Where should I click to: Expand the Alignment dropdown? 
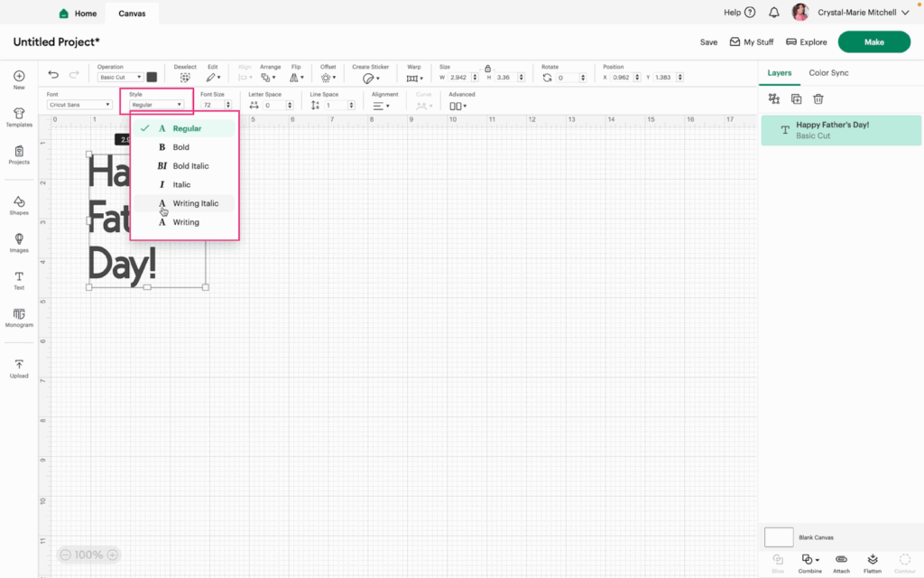pos(381,106)
